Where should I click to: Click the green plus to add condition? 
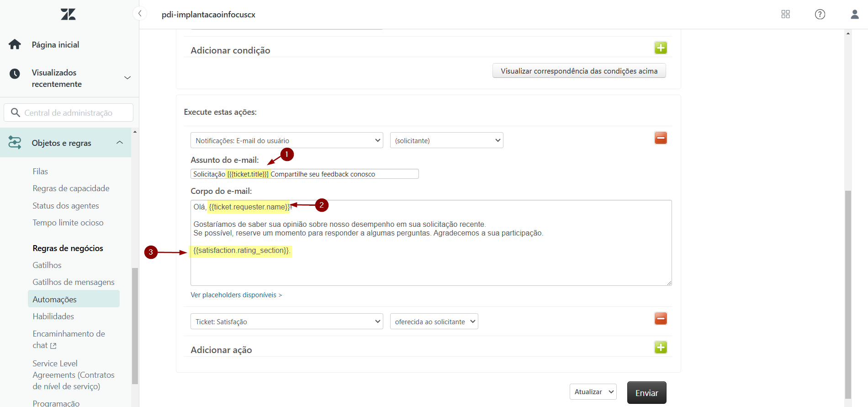pyautogui.click(x=660, y=48)
